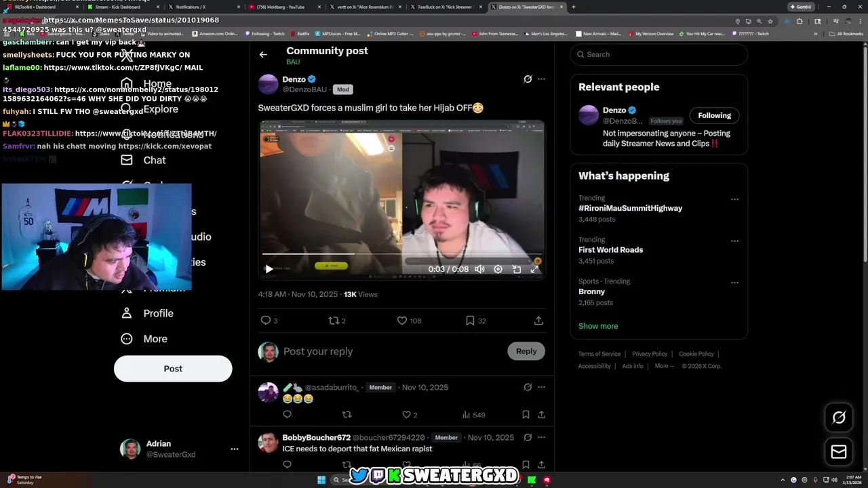868x488 pixels.
Task: Click the white Post button
Action: 173,369
